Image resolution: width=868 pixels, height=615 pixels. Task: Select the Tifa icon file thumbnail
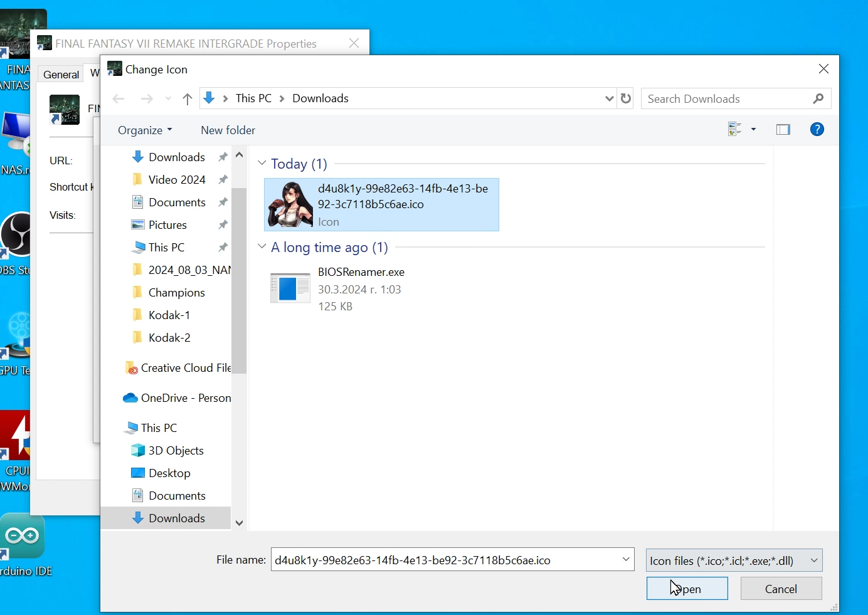(290, 204)
